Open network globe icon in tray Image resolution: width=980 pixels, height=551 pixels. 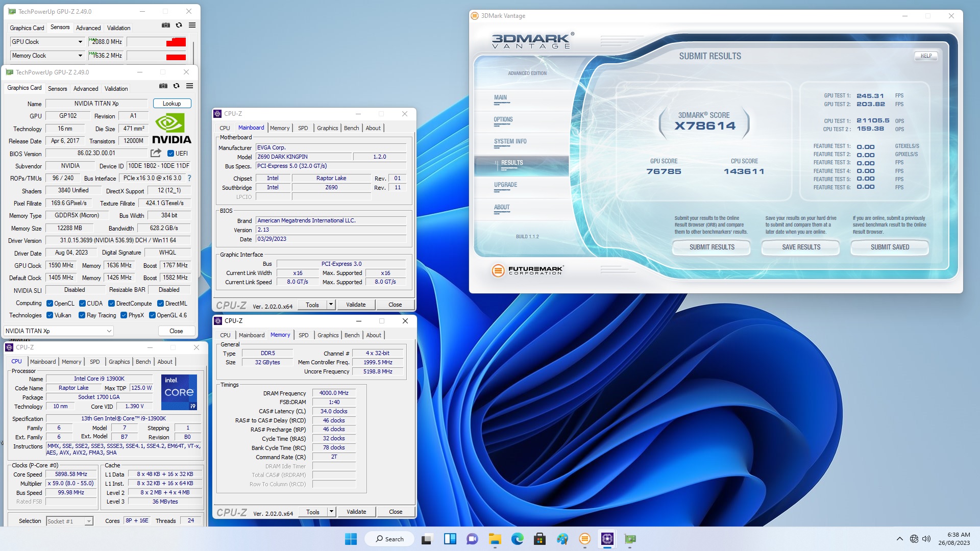(914, 539)
